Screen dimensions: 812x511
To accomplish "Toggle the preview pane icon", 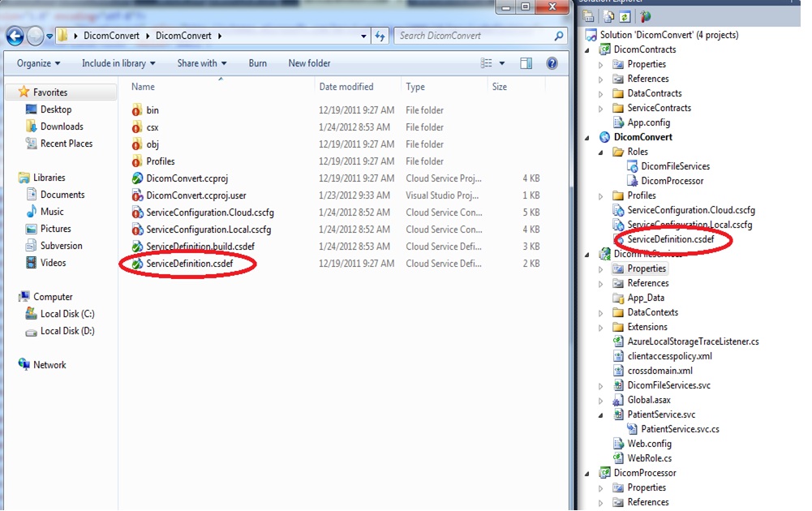I will (526, 63).
